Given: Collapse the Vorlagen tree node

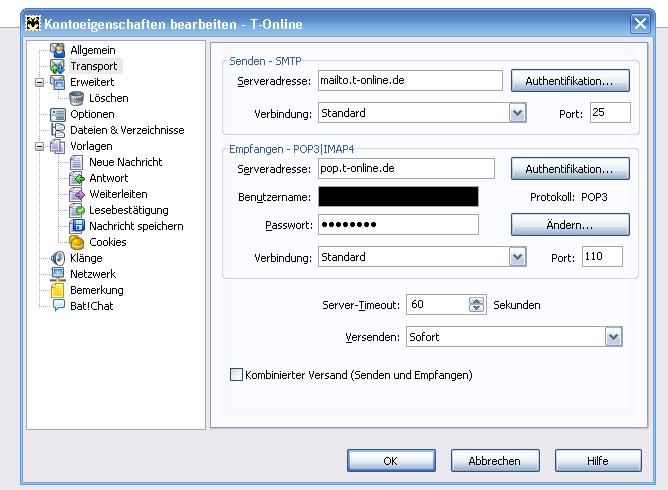Looking at the screenshot, I should pyautogui.click(x=39, y=146).
